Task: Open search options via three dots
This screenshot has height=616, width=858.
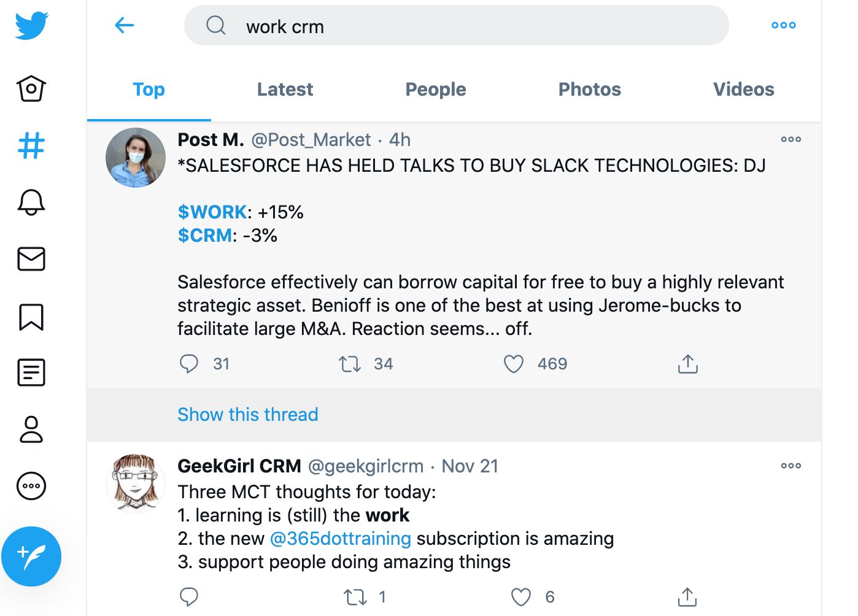Action: [x=783, y=25]
